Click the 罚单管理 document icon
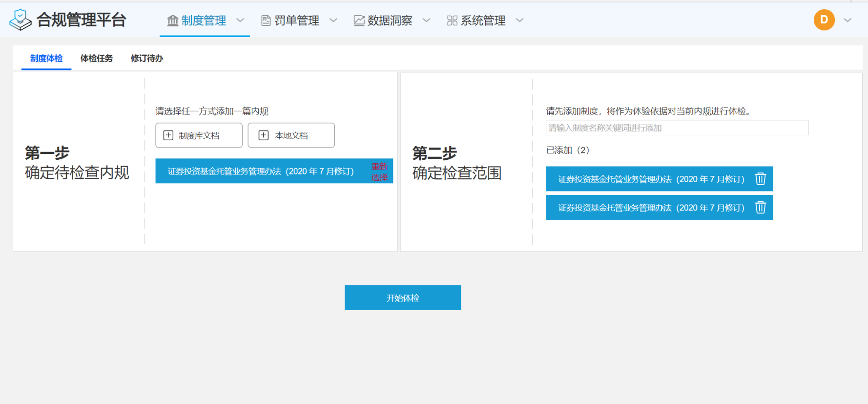Viewport: 868px width, 404px height. click(x=266, y=21)
